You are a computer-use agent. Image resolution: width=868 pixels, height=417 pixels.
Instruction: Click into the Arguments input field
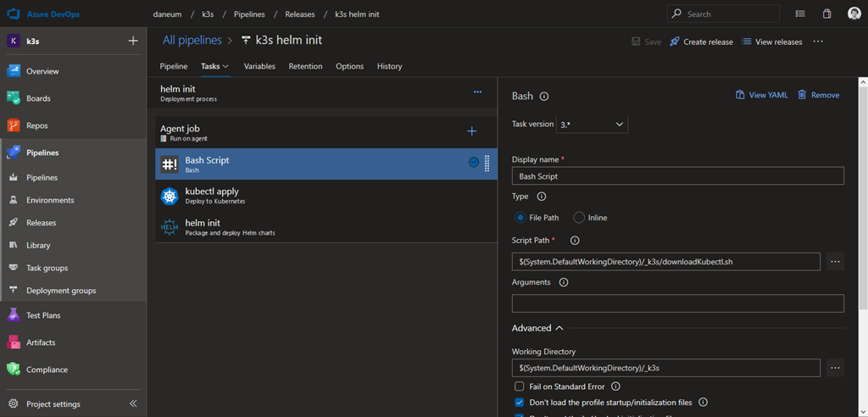point(677,303)
